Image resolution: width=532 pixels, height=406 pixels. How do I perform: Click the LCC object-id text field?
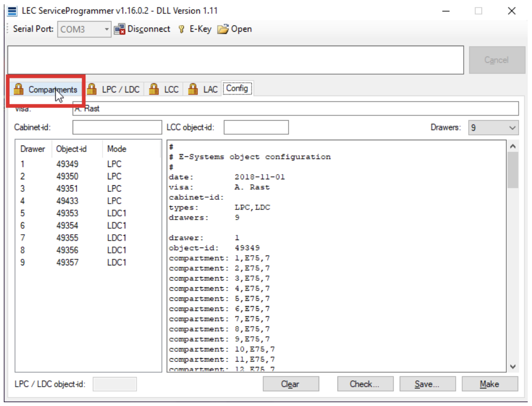pos(256,128)
